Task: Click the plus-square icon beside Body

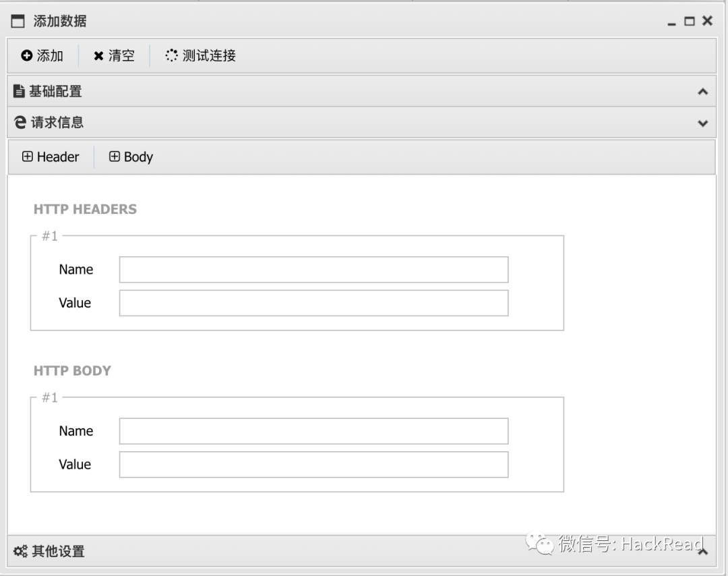Action: [114, 156]
